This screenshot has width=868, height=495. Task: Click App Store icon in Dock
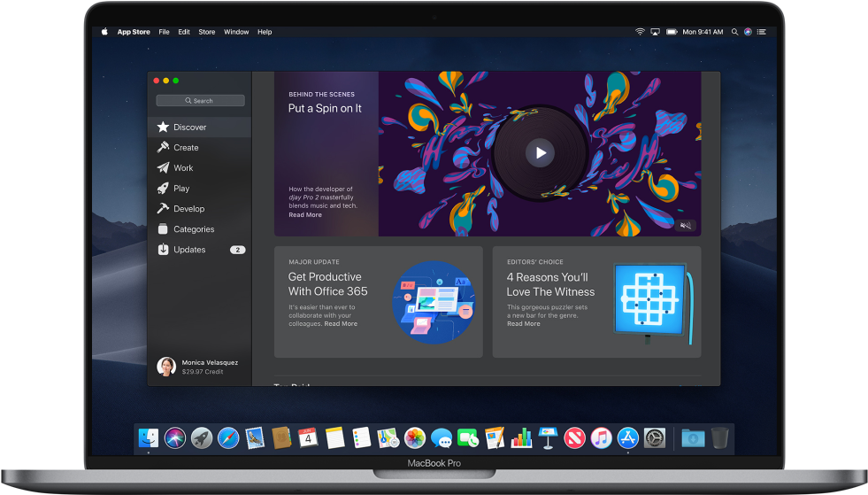tap(627, 438)
